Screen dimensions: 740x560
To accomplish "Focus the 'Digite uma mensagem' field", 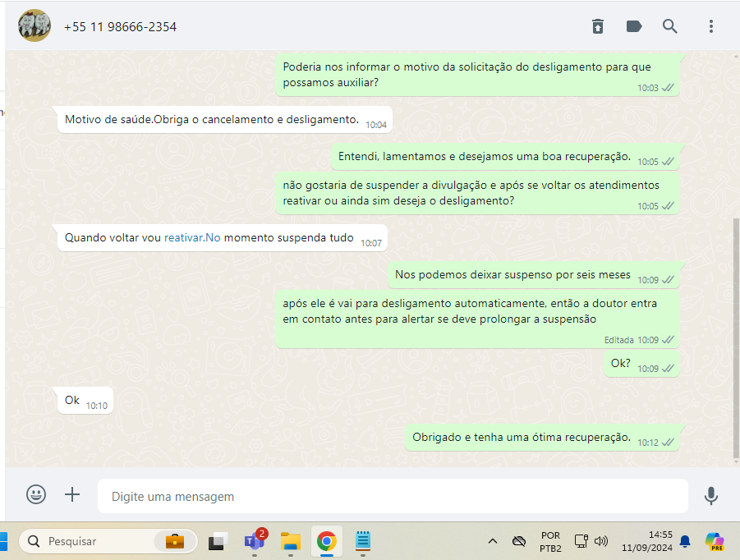I will tap(393, 496).
